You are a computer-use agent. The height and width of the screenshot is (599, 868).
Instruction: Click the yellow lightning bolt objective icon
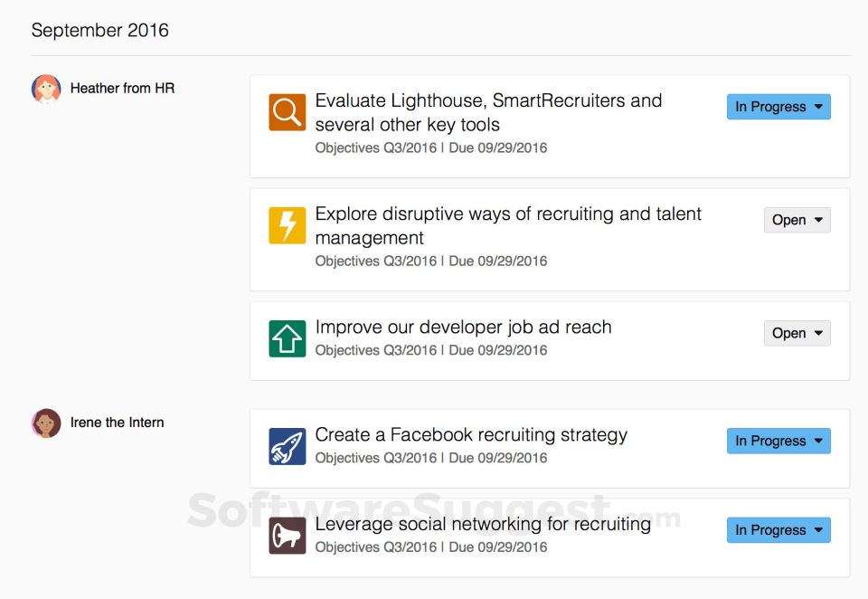click(287, 225)
